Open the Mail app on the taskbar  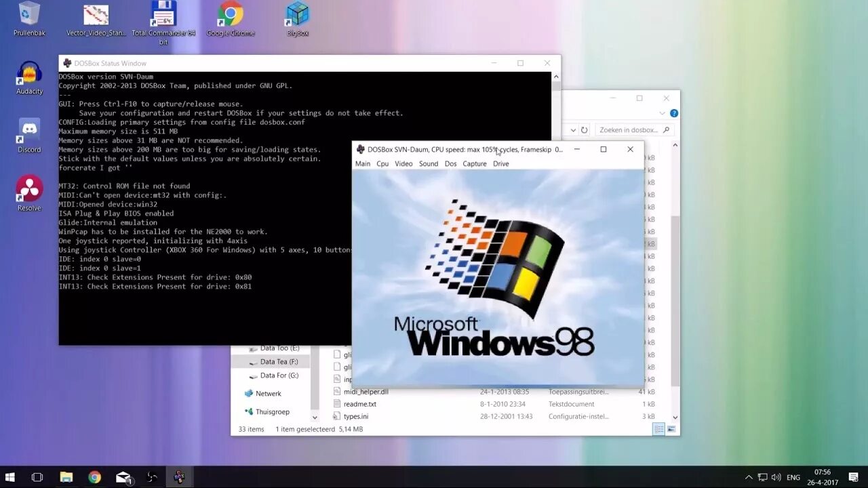123,477
